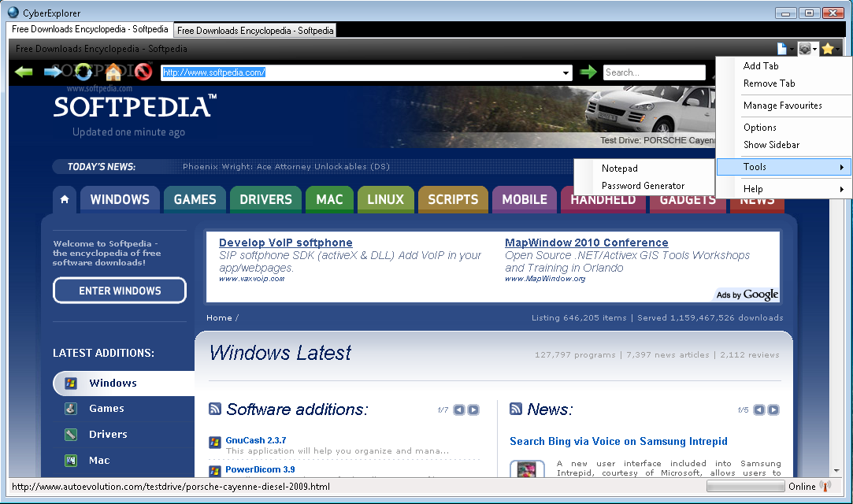Open dropdown arrow next to page icon
Viewport: 853px width, 504px height.
792,50
